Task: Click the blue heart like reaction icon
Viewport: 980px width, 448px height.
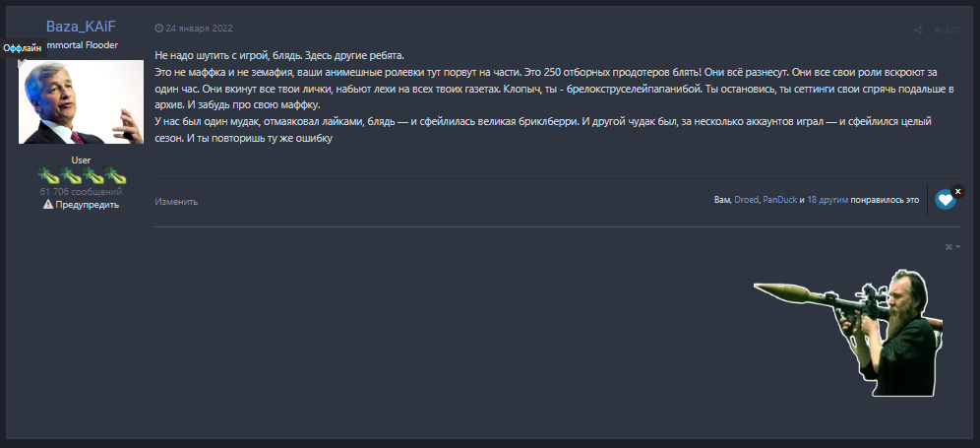Action: [x=946, y=200]
